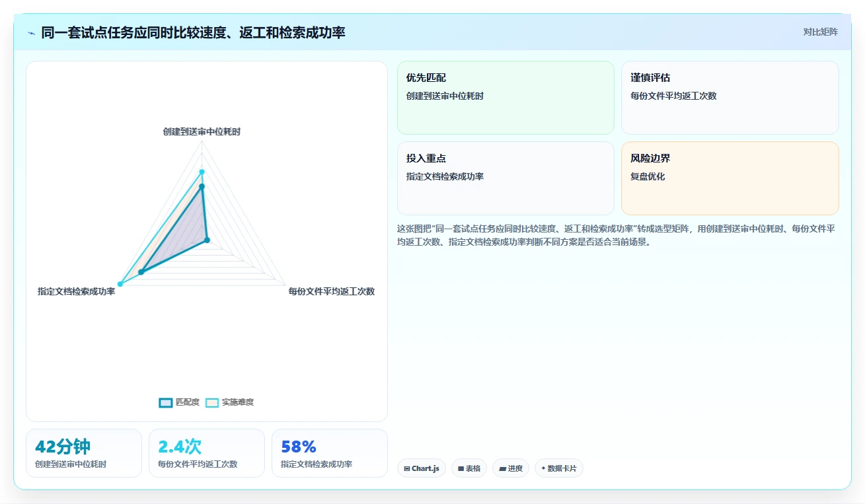Click radar axis label 指定文档检索成功率

(x=77, y=291)
